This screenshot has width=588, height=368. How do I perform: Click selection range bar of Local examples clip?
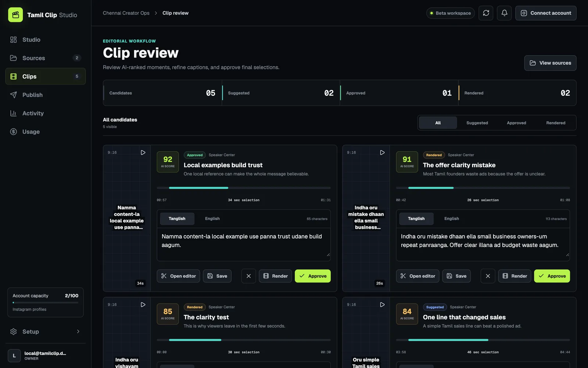[x=244, y=188]
